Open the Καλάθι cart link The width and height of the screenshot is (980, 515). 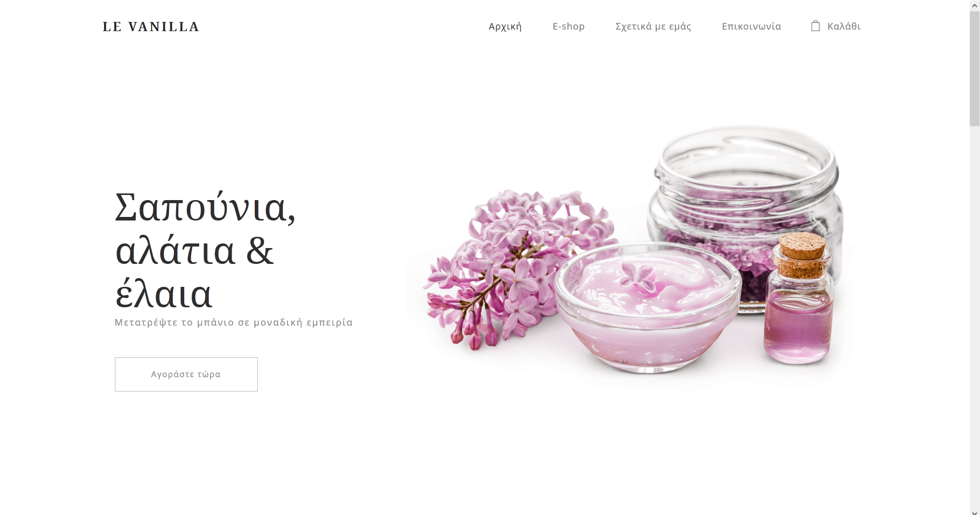click(x=836, y=26)
